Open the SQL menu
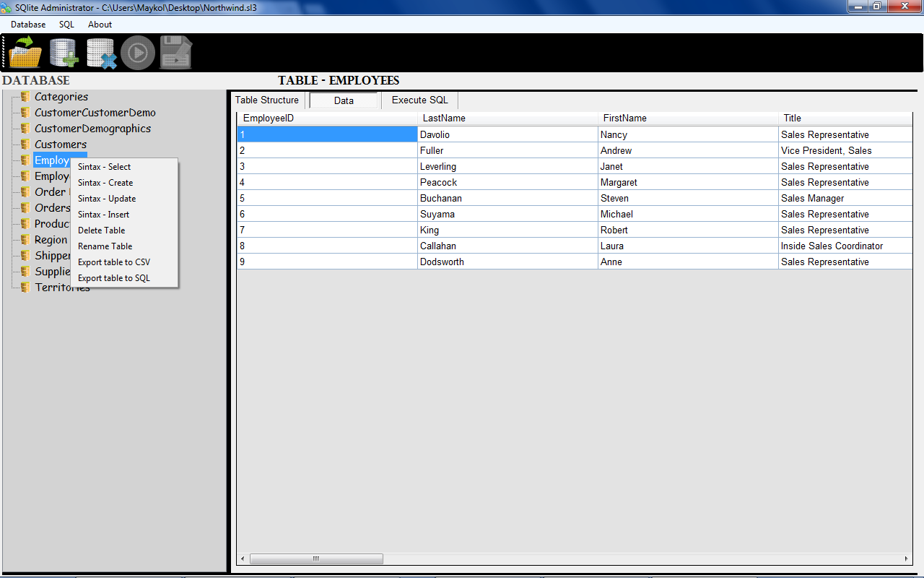 [x=66, y=24]
